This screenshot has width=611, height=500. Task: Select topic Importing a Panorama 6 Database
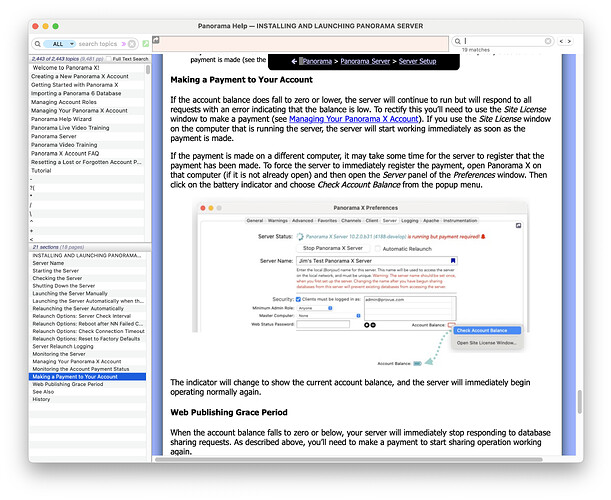[87, 94]
